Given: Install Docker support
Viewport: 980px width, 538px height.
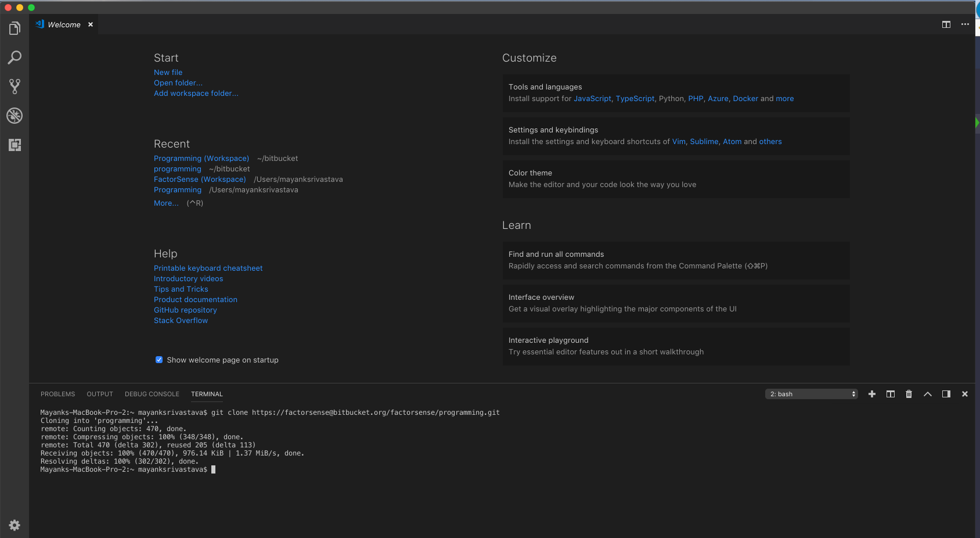Looking at the screenshot, I should click(x=745, y=99).
